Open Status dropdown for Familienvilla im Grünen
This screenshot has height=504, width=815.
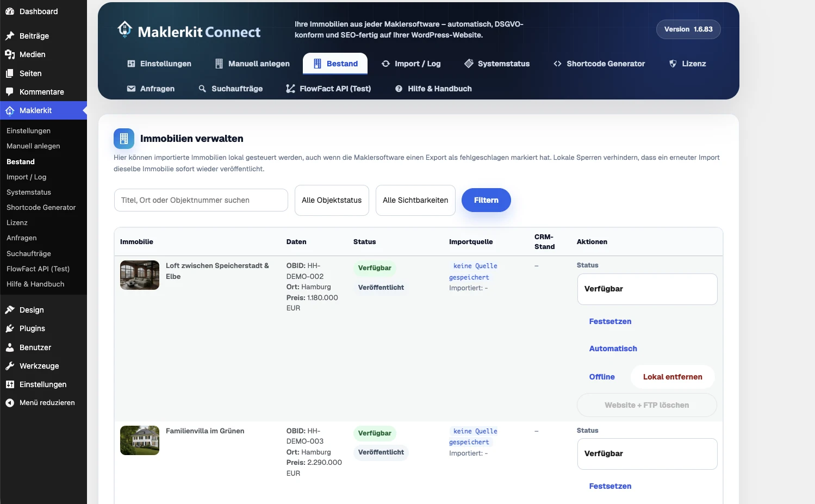(x=647, y=454)
